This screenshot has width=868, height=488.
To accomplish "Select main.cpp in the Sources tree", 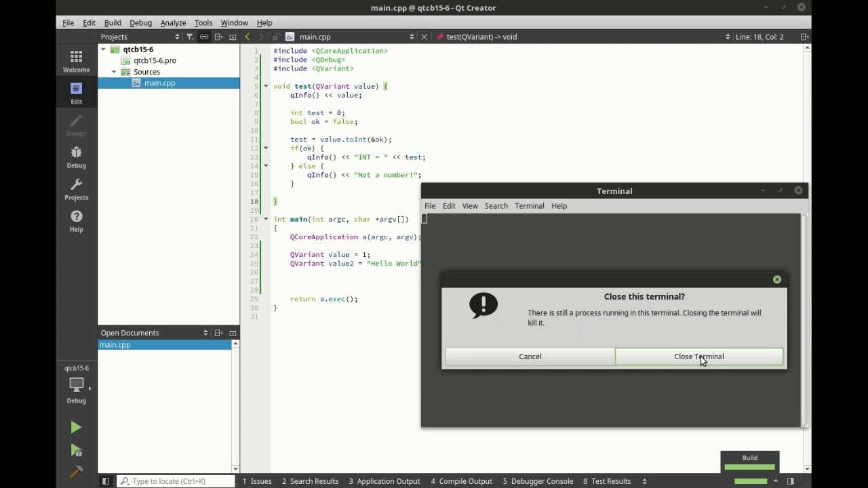I will point(159,83).
